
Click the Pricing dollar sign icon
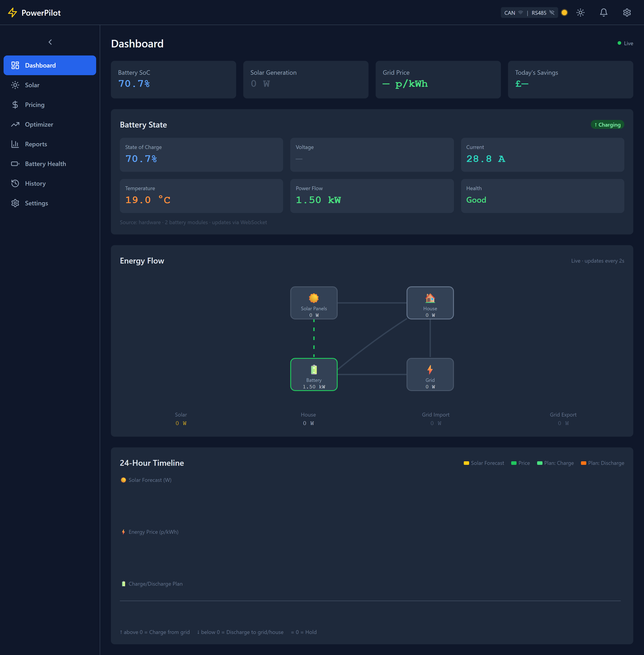(x=15, y=104)
